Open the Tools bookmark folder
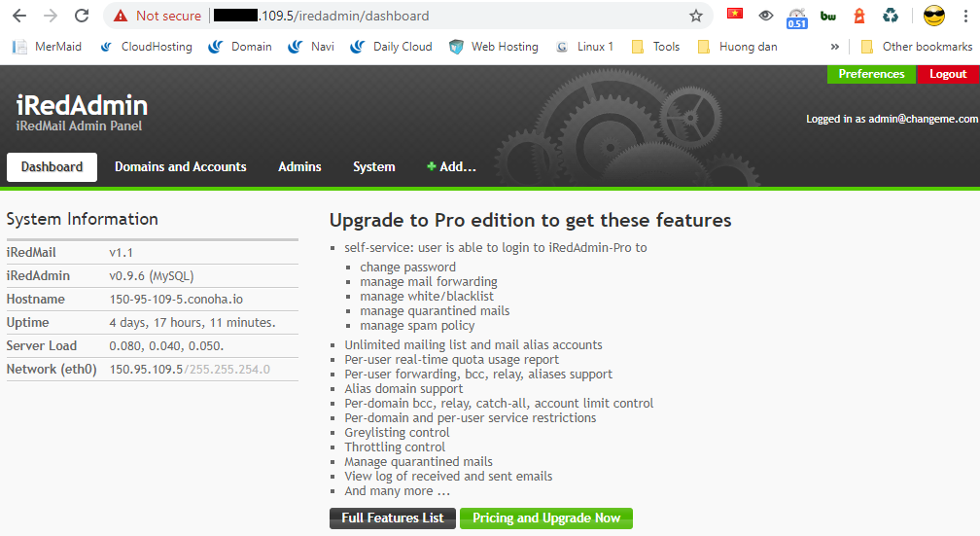 pyautogui.click(x=655, y=47)
